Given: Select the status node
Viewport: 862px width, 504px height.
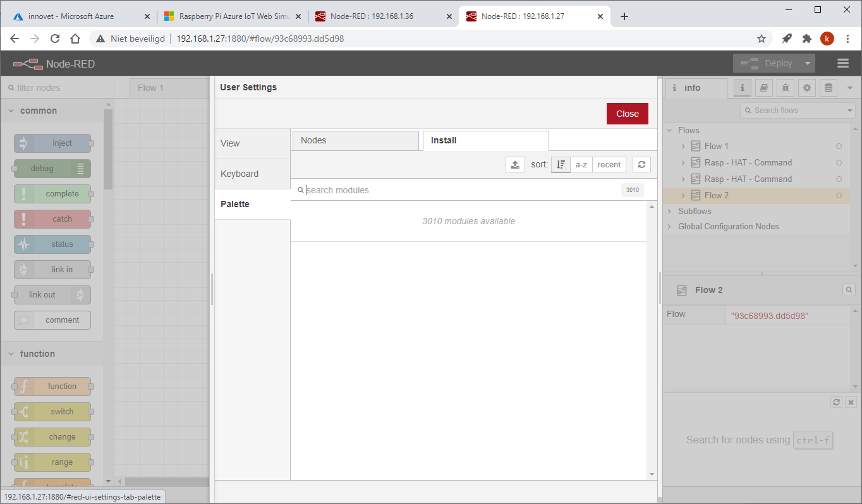Looking at the screenshot, I should tap(52, 244).
